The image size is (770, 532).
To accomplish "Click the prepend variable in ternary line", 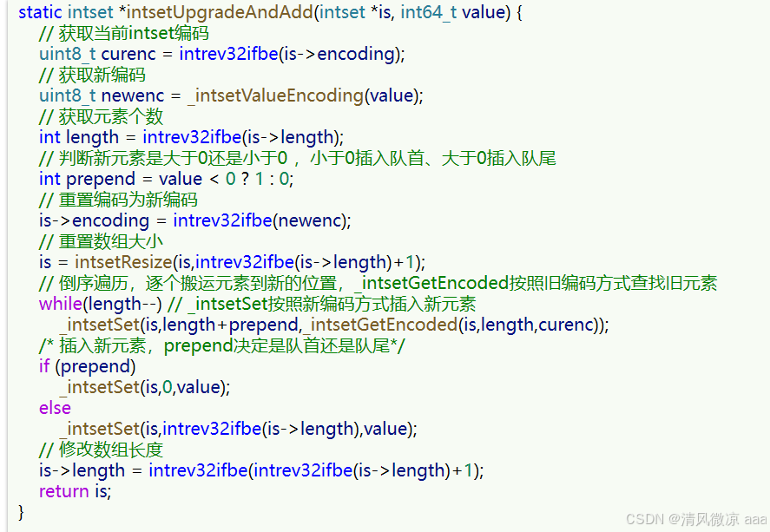I will click(x=101, y=179).
